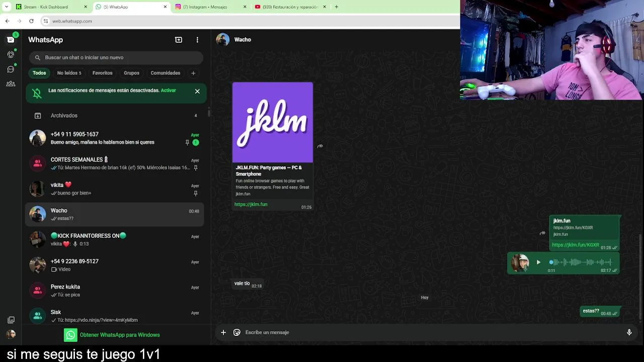Viewport: 644px width, 362px height.
Task: Select the No leídos filter
Action: tap(69, 73)
